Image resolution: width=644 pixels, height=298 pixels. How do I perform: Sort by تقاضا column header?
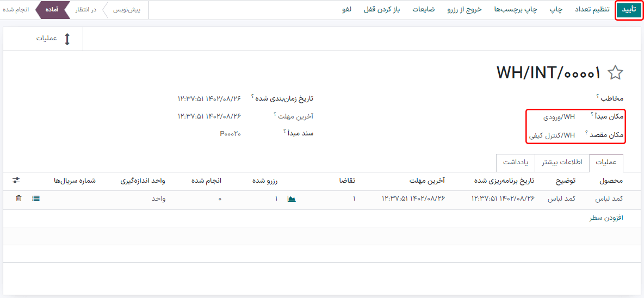pyautogui.click(x=347, y=181)
